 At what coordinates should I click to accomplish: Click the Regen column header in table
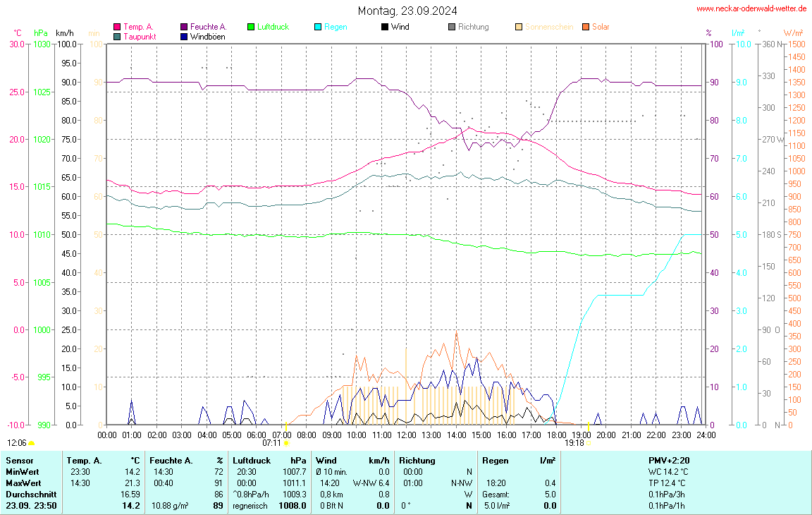496,461
